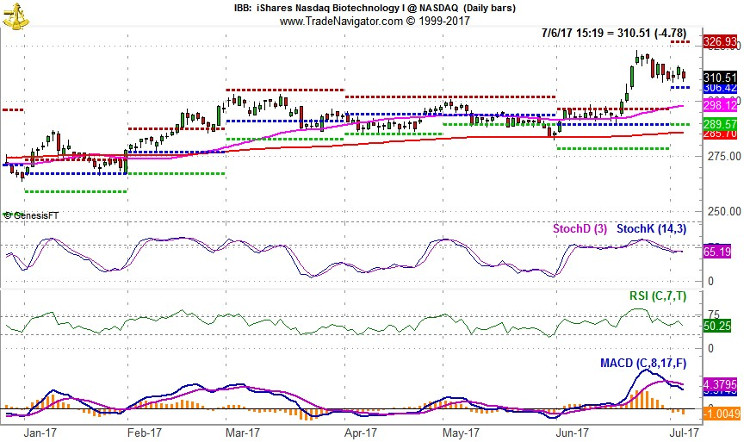Click the green 289.57 price tag
750x442 pixels.
(x=721, y=123)
